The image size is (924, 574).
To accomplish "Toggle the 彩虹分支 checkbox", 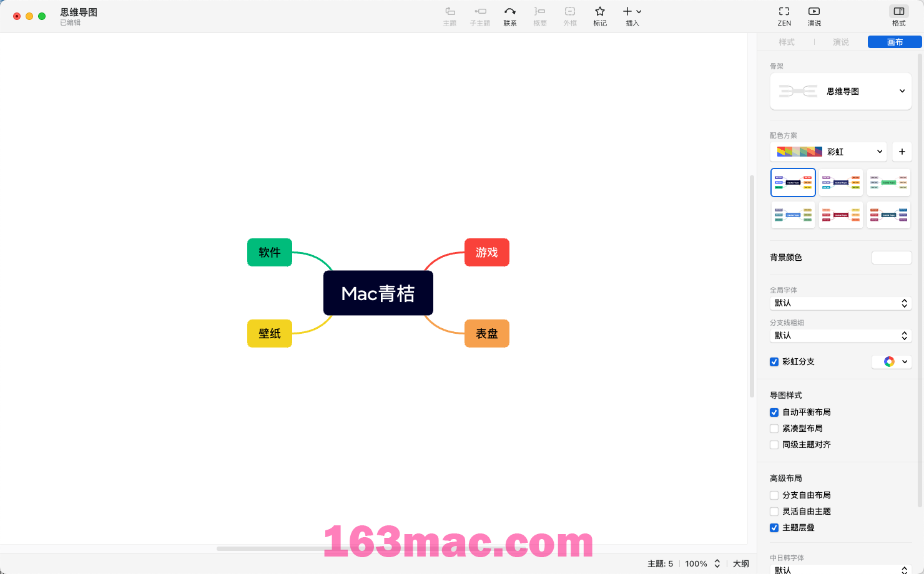I will pyautogui.click(x=774, y=362).
